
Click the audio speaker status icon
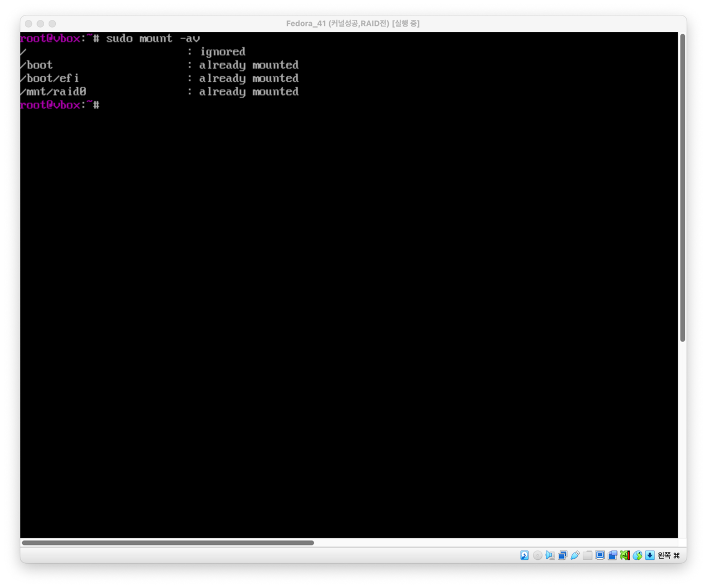click(550, 555)
